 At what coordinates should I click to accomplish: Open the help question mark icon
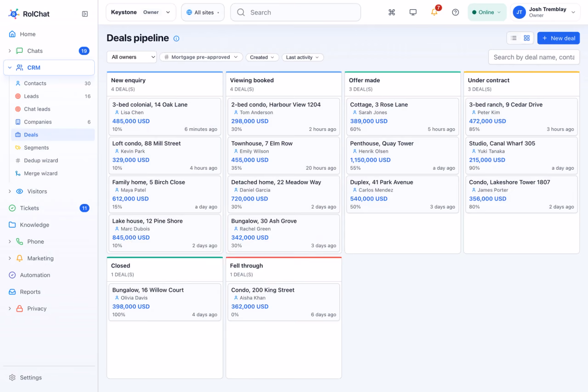pyautogui.click(x=455, y=12)
